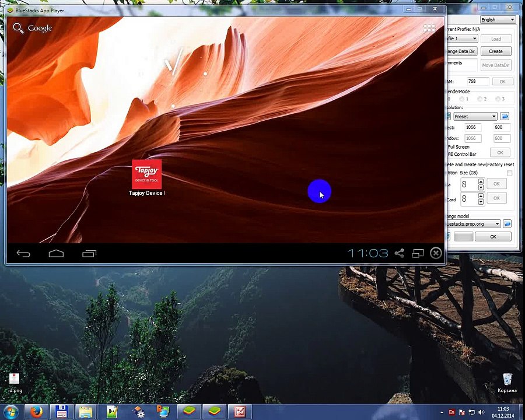Switch to second BlueStacks taskbar icon
The height and width of the screenshot is (420, 525).
point(214,412)
